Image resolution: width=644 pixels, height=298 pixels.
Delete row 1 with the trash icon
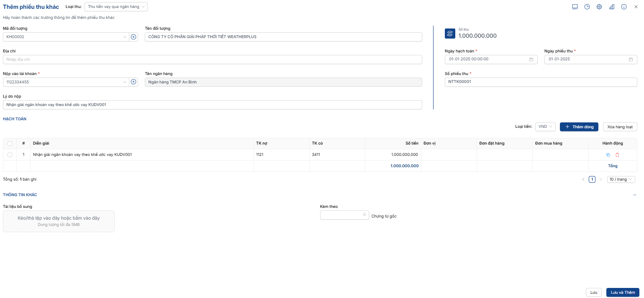[617, 155]
